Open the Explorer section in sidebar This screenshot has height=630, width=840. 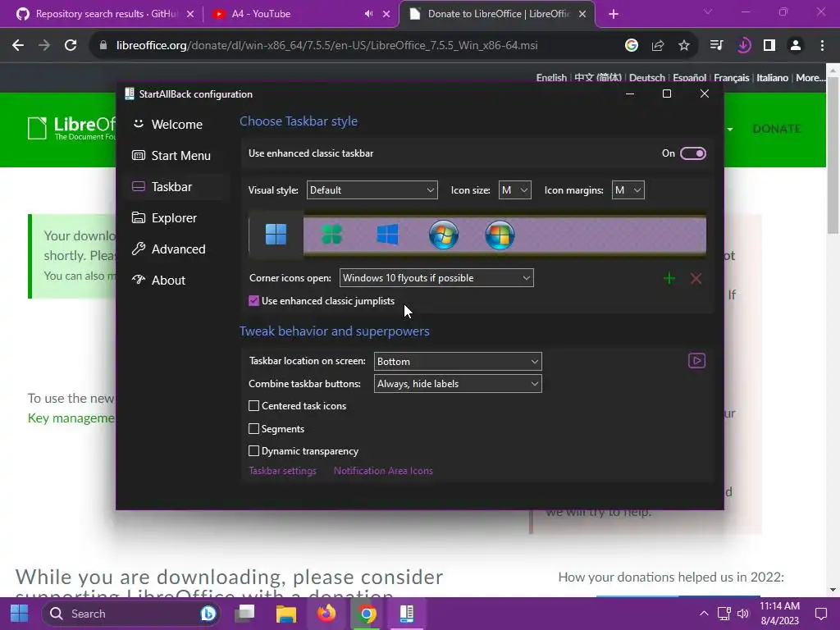coord(177,218)
